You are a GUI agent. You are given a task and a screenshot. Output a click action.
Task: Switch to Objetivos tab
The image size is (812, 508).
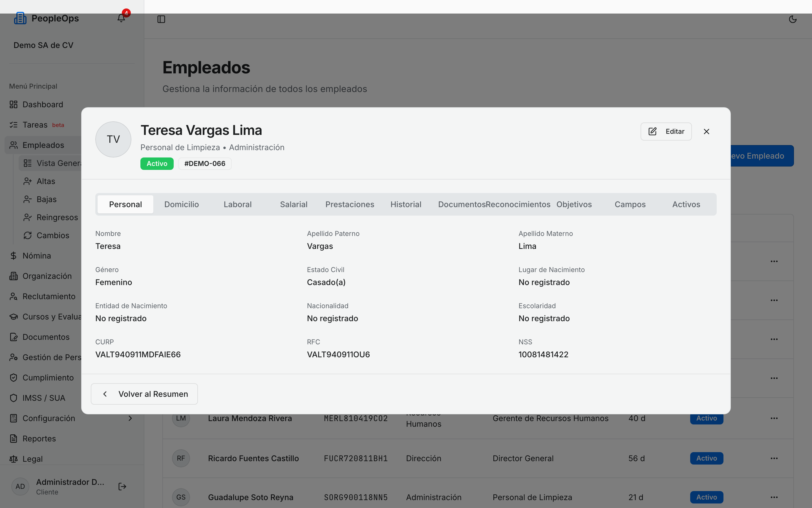tap(574, 204)
